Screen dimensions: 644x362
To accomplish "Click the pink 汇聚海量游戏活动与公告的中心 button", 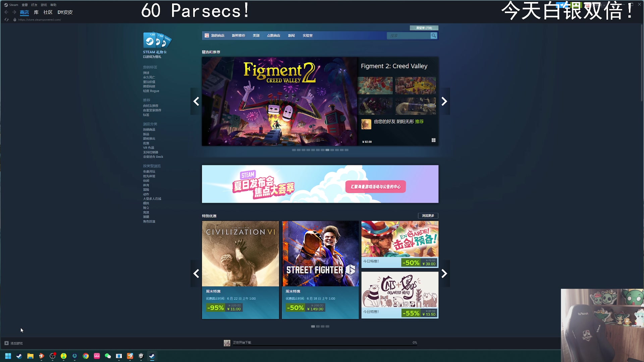I will 376,187.
